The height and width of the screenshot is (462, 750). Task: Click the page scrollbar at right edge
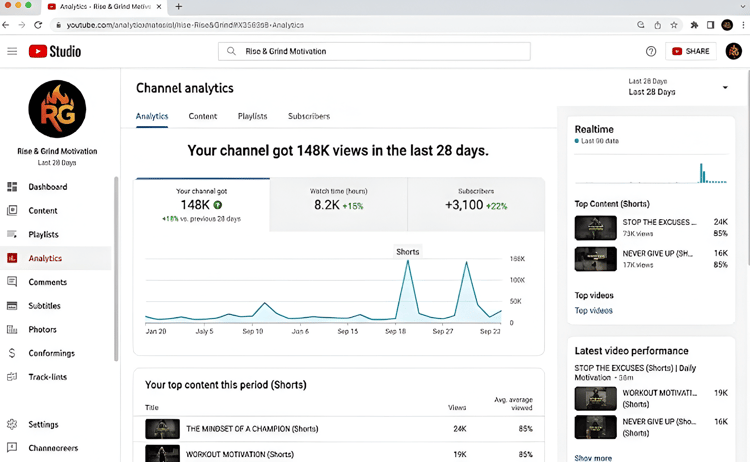(748, 167)
